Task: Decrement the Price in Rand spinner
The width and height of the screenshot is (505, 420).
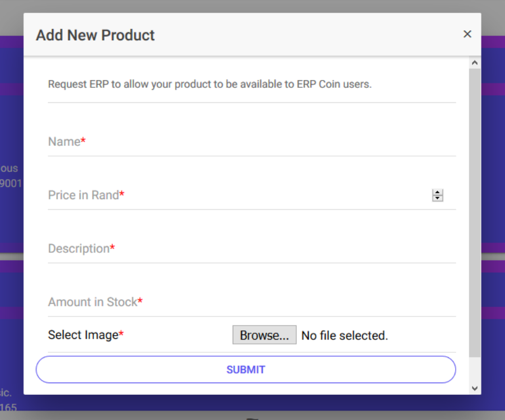Action: tap(438, 199)
